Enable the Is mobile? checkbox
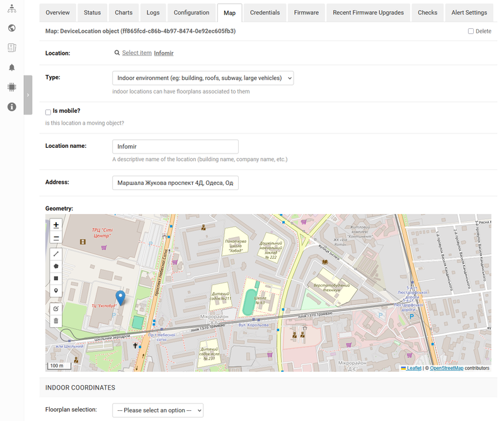 48,112
